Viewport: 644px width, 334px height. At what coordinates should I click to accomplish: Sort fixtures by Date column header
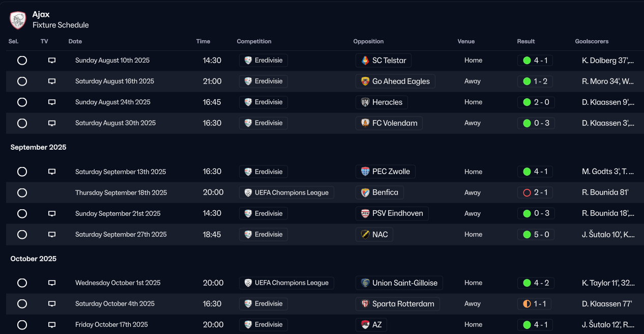(x=75, y=41)
